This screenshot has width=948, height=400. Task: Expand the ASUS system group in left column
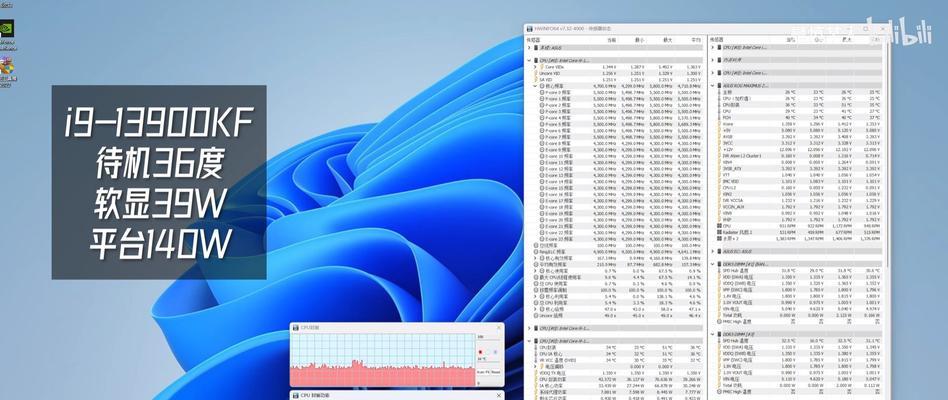(529, 47)
